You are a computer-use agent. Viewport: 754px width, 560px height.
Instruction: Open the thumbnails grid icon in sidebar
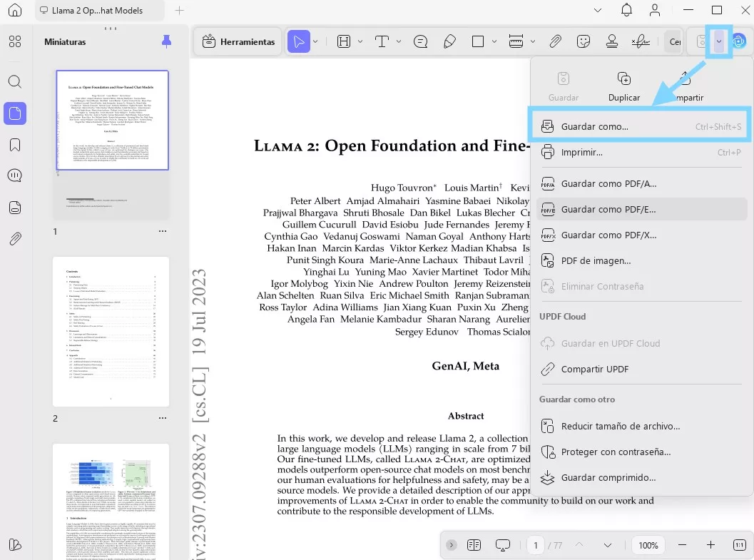point(15,41)
